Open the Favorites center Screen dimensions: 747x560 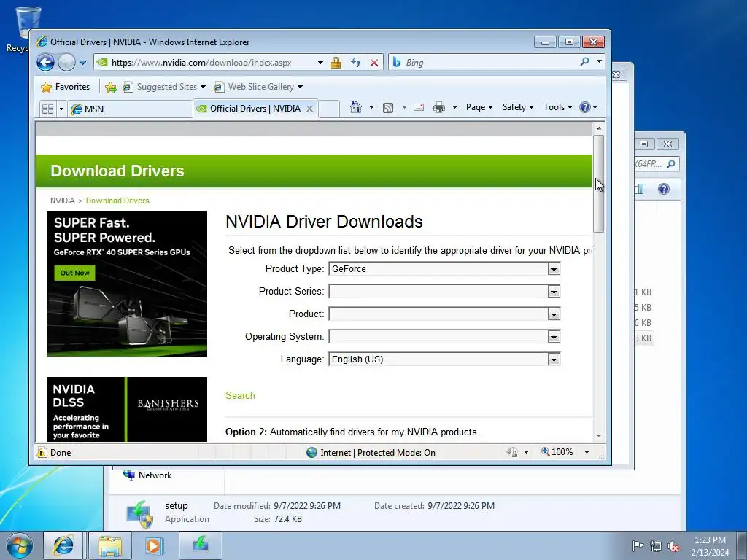click(65, 87)
